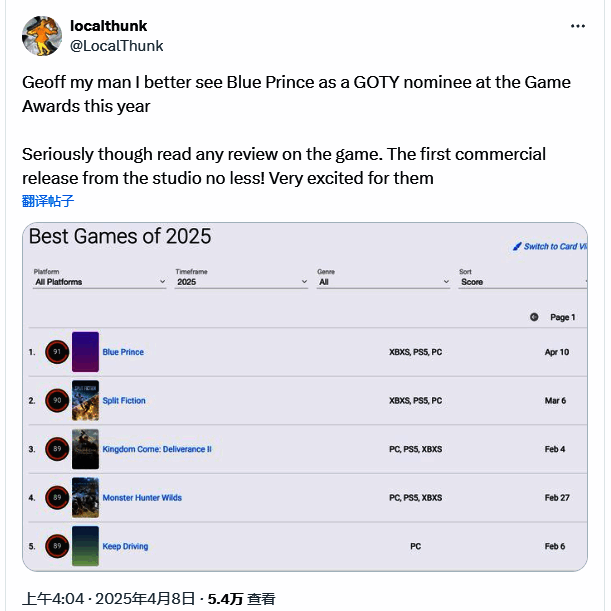Click the 91 score badge for Blue Prince

point(57,352)
